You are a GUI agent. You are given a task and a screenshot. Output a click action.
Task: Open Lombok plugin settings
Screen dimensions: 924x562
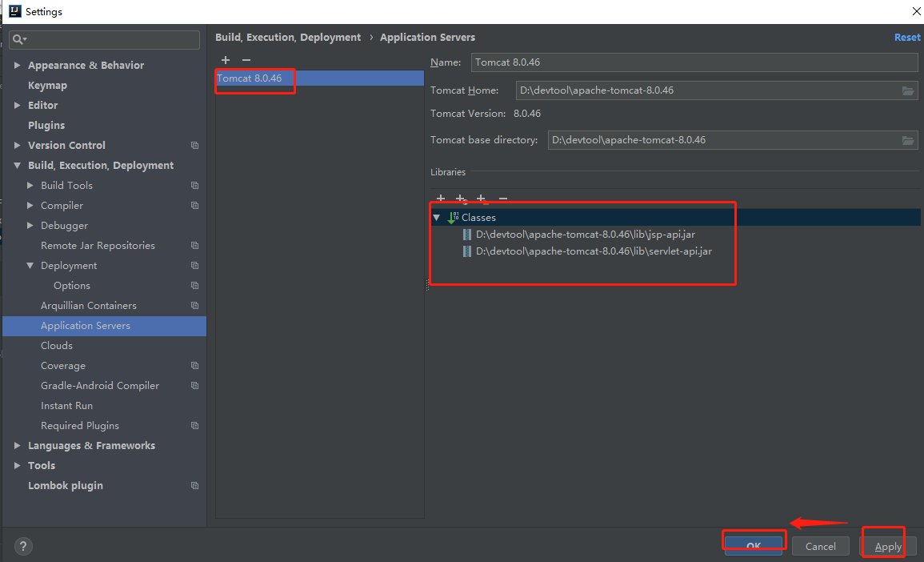[x=66, y=487]
